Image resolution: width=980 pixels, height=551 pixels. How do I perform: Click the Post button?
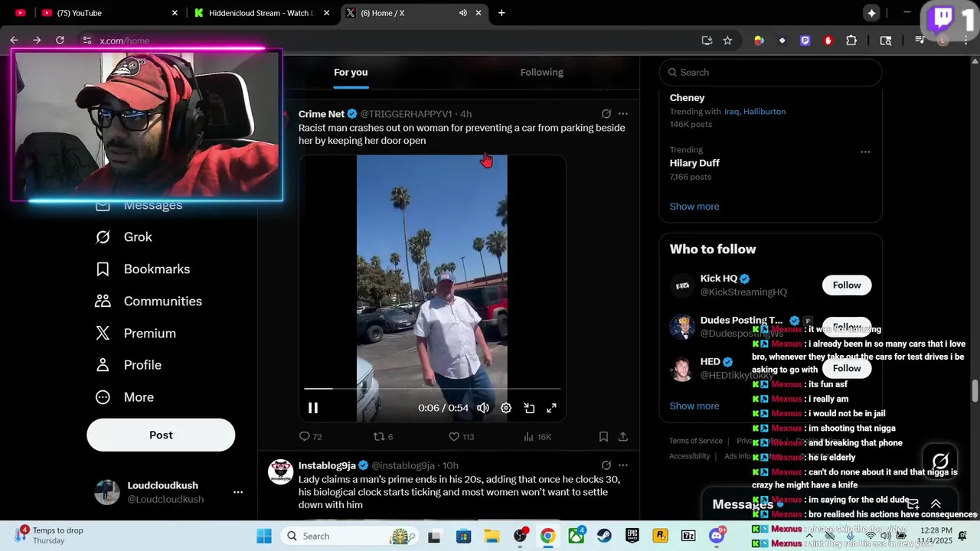point(161,435)
